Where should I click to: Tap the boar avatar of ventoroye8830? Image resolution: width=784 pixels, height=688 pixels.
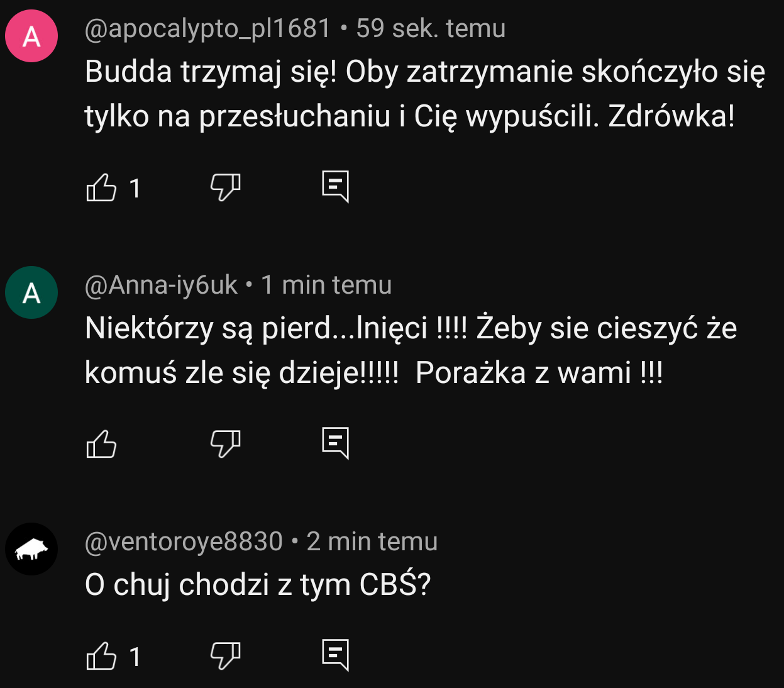point(31,549)
